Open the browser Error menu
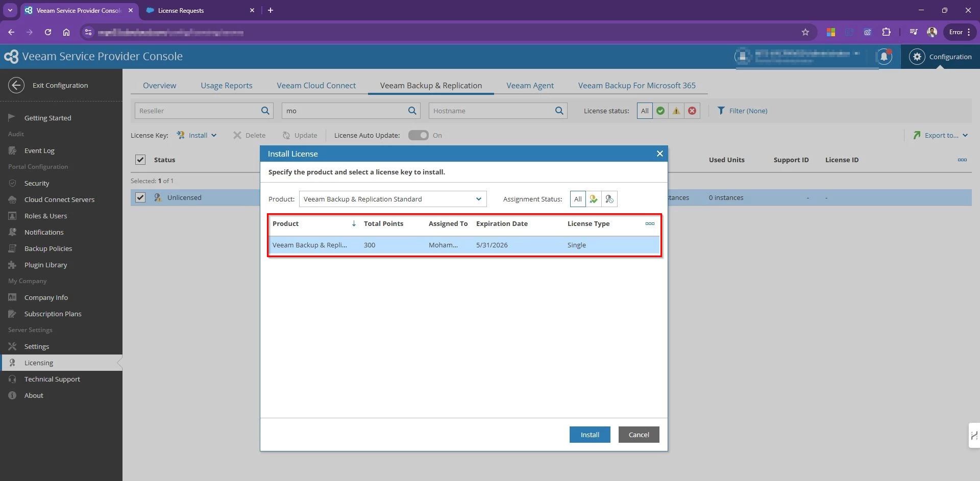This screenshot has width=980, height=481. [x=960, y=32]
